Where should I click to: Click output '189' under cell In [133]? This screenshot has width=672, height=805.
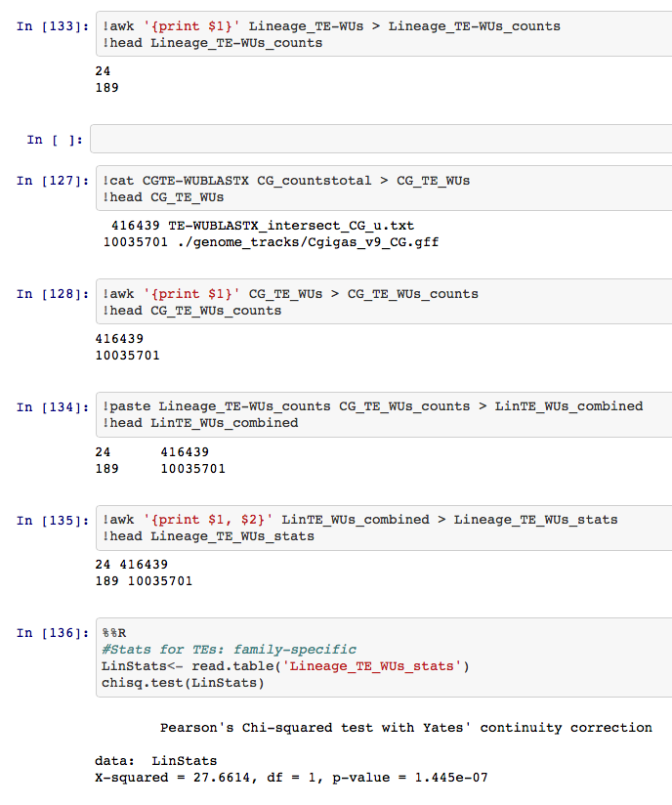click(x=106, y=87)
